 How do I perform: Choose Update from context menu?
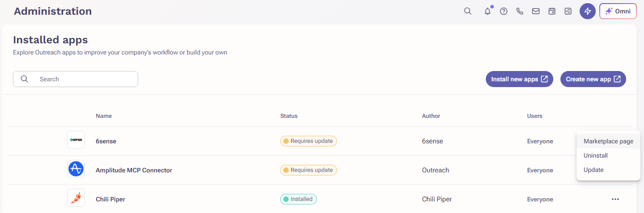pos(608,170)
